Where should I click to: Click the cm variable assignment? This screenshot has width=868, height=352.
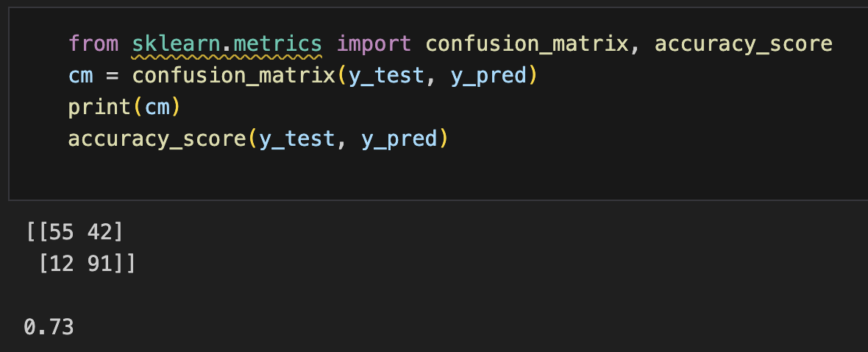point(81,75)
